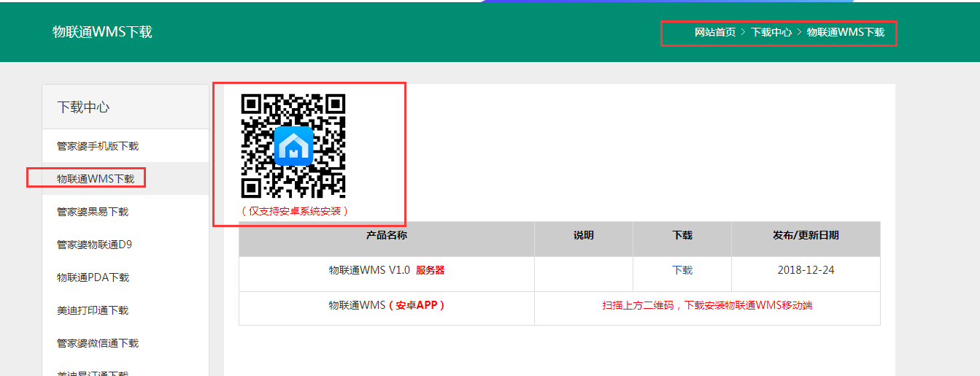Click the （仅支持安卓系统安装）note under the QR code

295,210
